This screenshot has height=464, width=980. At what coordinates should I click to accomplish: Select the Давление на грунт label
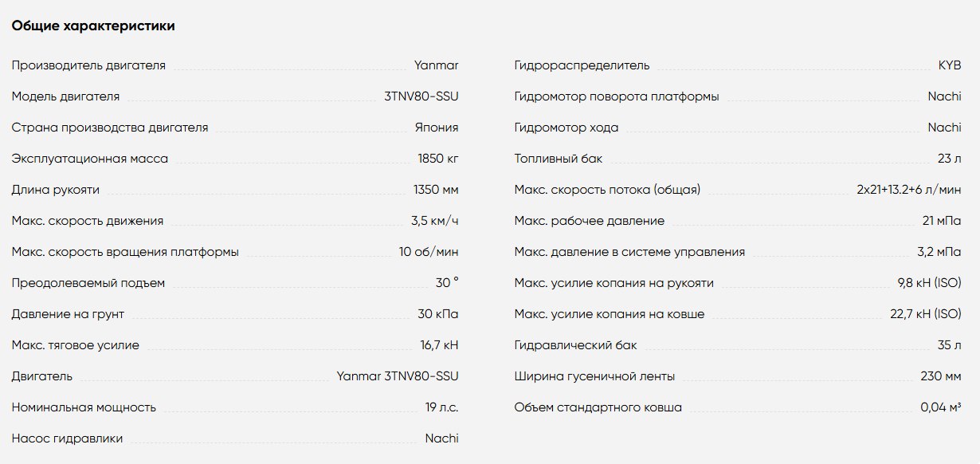(68, 314)
